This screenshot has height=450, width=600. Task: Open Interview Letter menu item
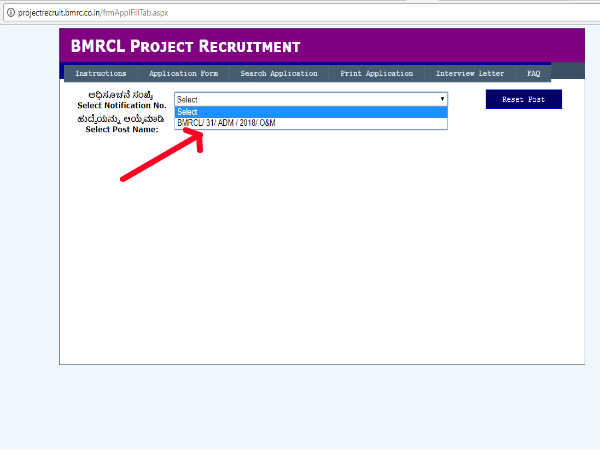[x=470, y=73]
